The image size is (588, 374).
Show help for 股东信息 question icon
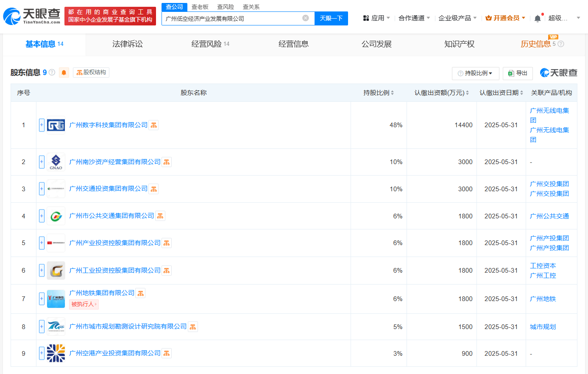click(x=52, y=73)
